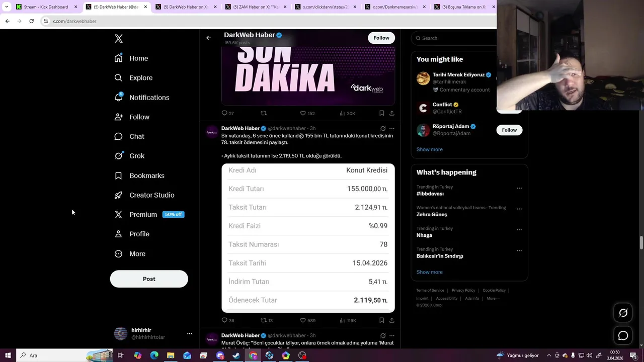This screenshot has height=362, width=644.
Task: Repost the konut kredisi post with 13 reposts
Action: pyautogui.click(x=266, y=320)
